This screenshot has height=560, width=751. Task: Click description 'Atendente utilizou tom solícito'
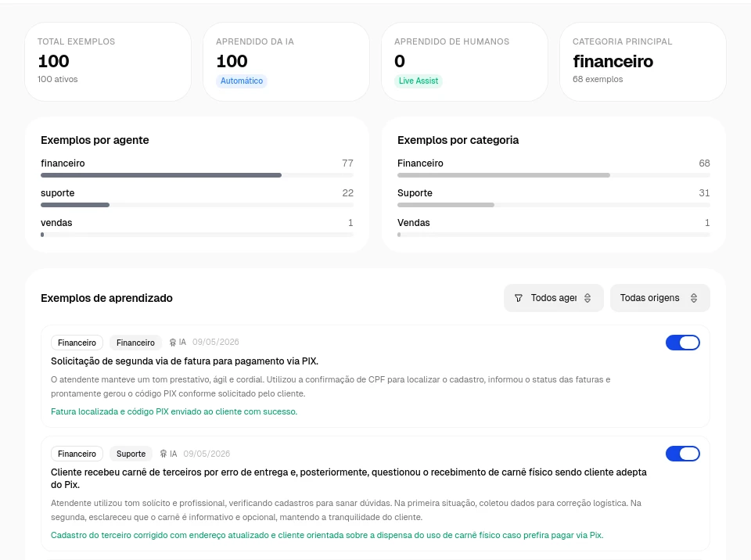(346, 510)
